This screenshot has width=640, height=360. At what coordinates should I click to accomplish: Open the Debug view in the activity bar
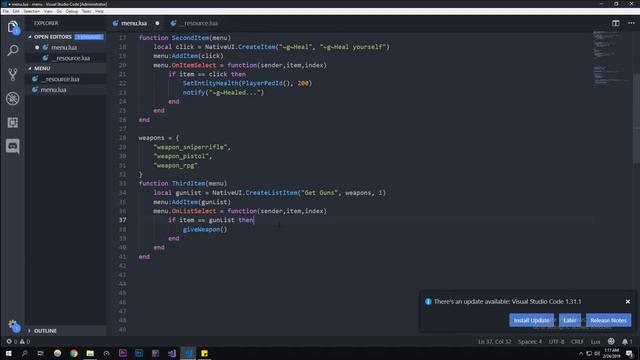[13, 98]
